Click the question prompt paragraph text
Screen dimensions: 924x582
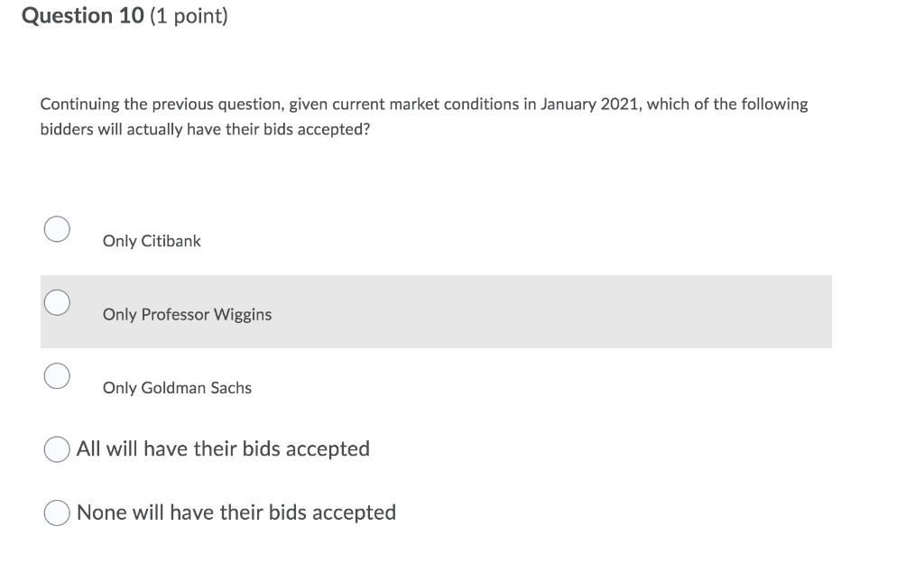(x=423, y=115)
